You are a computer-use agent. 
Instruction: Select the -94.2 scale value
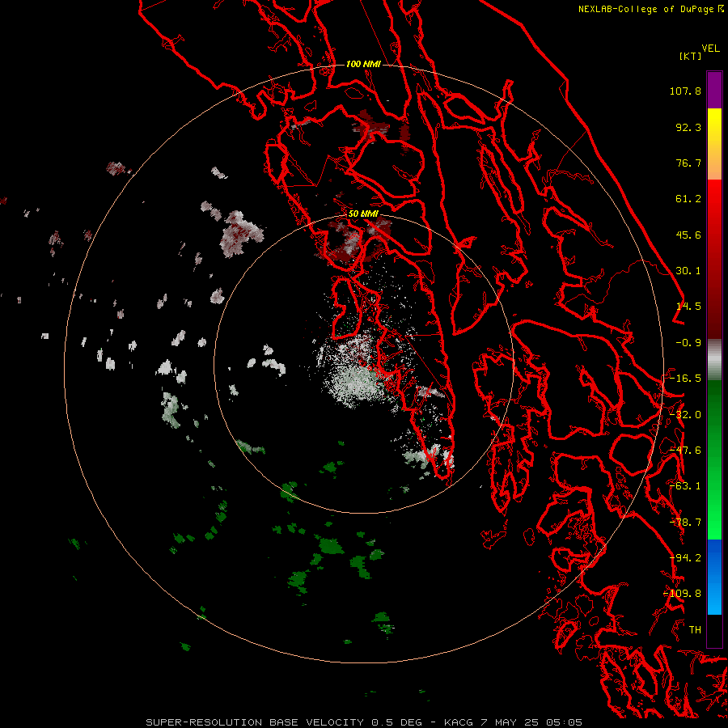point(685,558)
